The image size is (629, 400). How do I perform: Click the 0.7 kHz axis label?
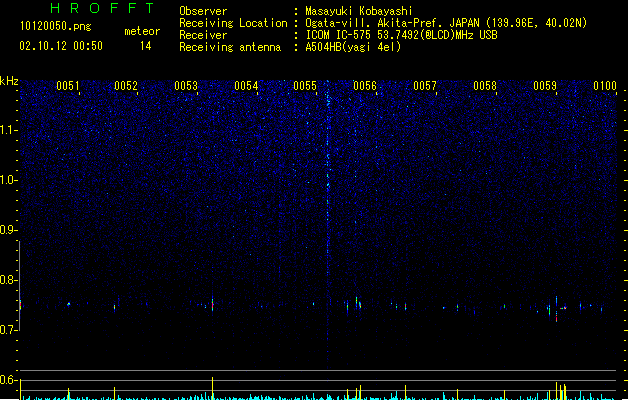click(9, 330)
